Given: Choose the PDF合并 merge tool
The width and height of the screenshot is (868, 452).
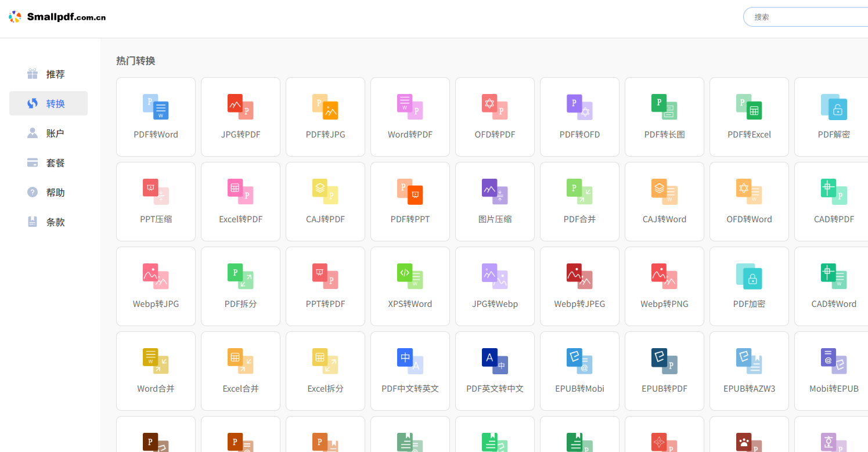Looking at the screenshot, I should pos(579,201).
